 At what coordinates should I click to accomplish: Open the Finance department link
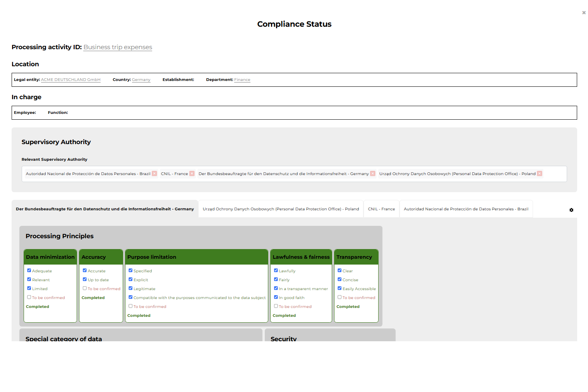tap(242, 80)
